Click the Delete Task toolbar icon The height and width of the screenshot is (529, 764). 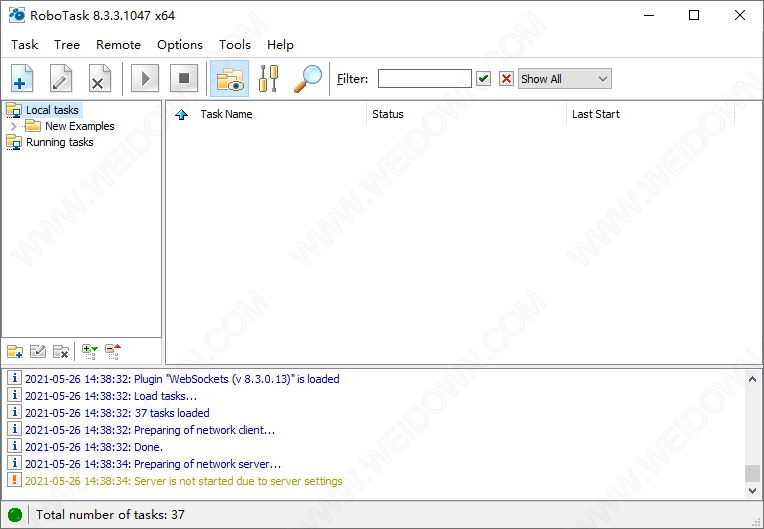pyautogui.click(x=99, y=78)
